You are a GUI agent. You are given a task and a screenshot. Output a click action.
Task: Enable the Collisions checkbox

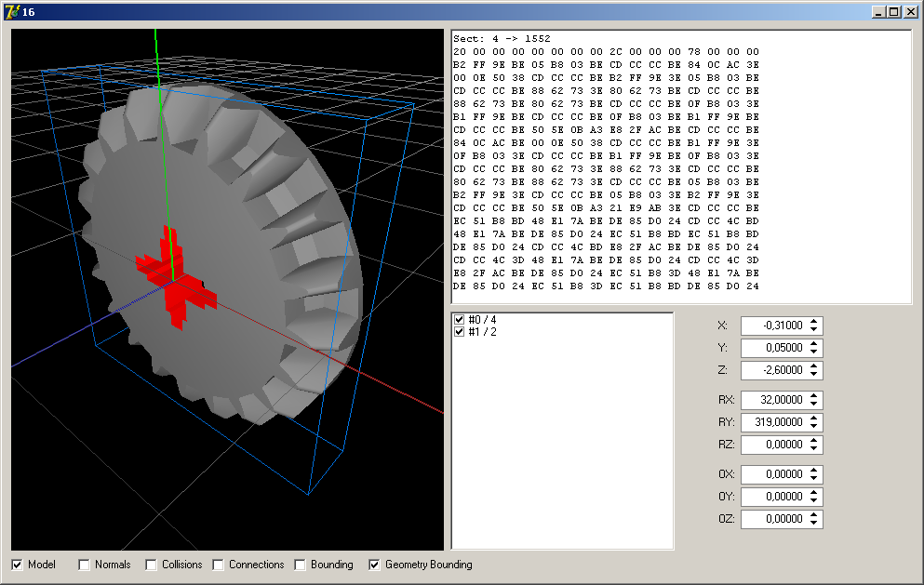tap(152, 565)
